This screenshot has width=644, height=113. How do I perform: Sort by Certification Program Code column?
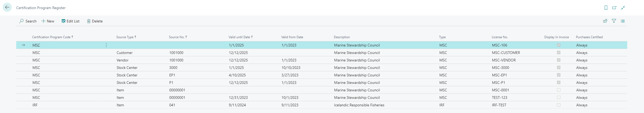51,37
